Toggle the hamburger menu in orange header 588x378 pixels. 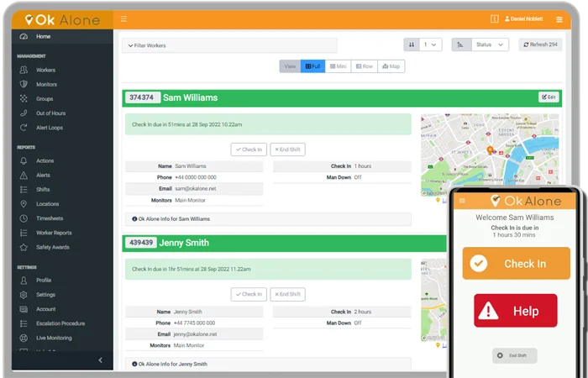pyautogui.click(x=123, y=18)
